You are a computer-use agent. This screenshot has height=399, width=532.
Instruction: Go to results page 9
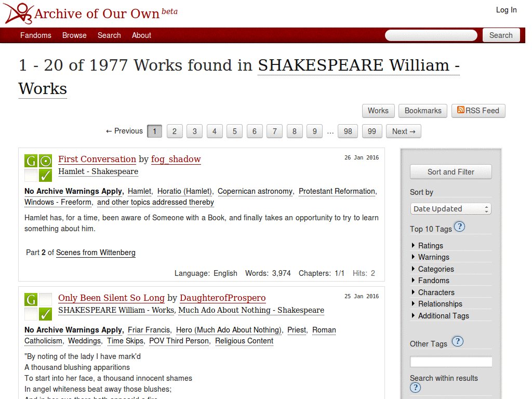315,131
